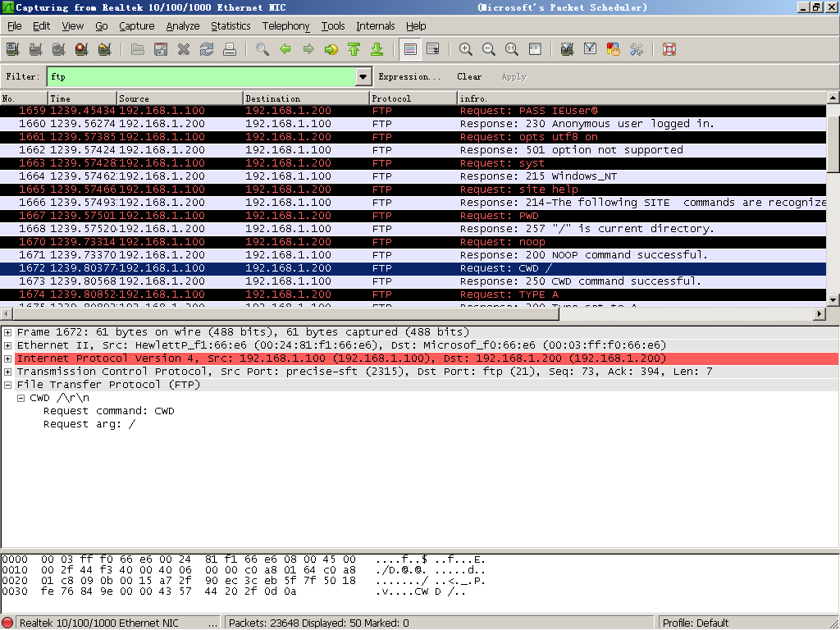Jump to the last packet
840x630 pixels.
[377, 49]
